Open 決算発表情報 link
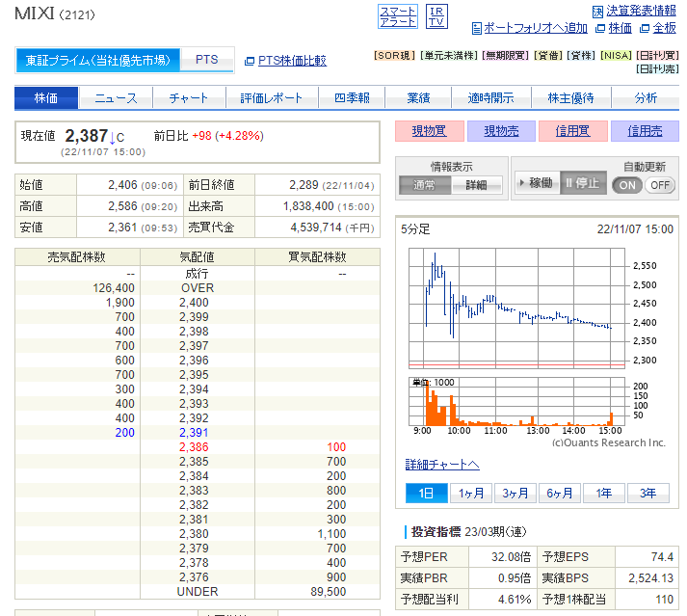Viewport: 687px width, 616px height. pyautogui.click(x=641, y=11)
